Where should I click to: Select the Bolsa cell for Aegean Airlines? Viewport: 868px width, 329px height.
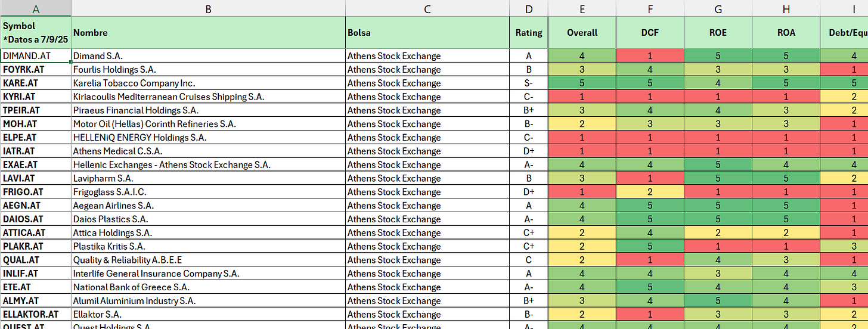[427, 206]
